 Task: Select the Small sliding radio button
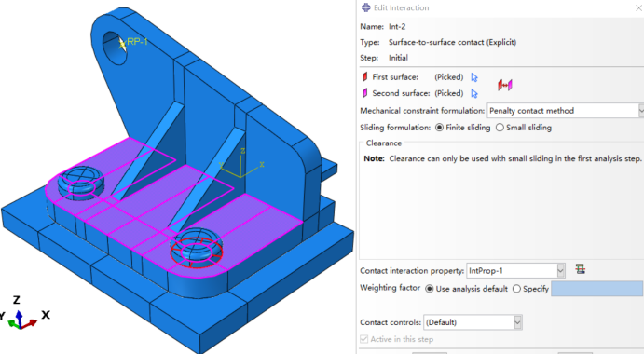pos(500,128)
